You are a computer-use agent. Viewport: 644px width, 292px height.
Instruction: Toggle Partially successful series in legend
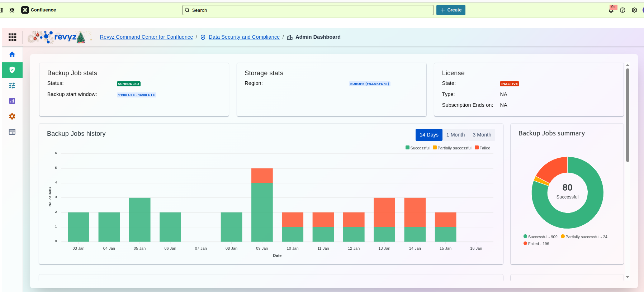point(452,148)
